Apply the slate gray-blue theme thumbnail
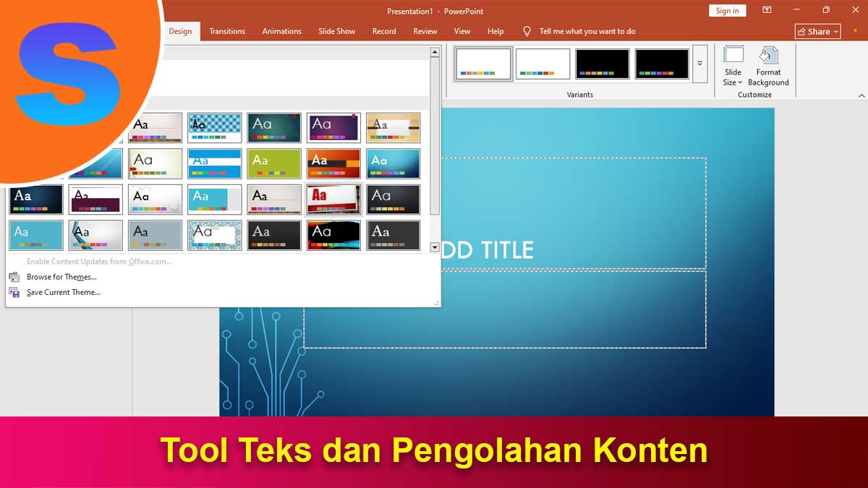 point(156,236)
